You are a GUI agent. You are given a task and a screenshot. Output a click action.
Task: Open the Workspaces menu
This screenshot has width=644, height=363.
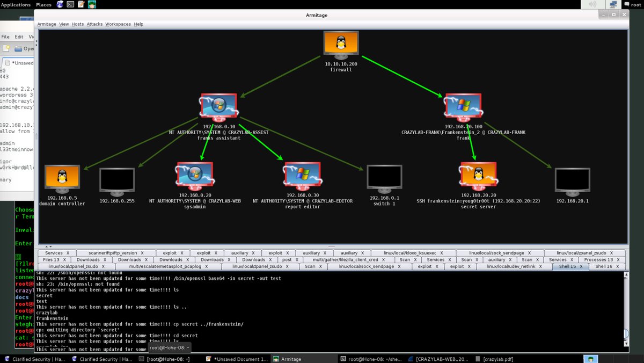pyautogui.click(x=118, y=24)
